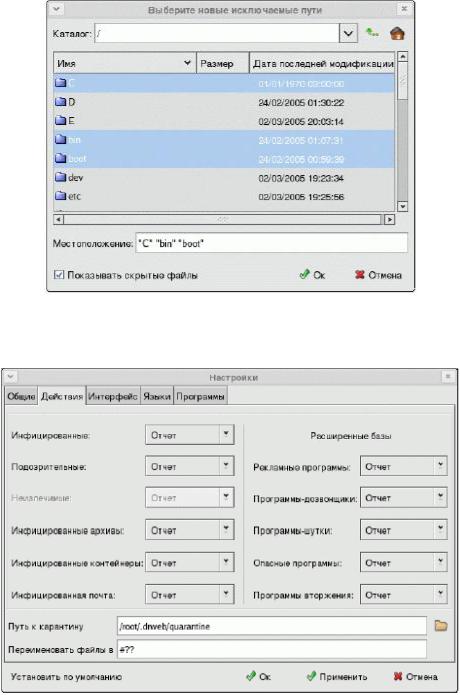
Task: Click the vertical scrollbar up arrow
Action: coord(402,57)
